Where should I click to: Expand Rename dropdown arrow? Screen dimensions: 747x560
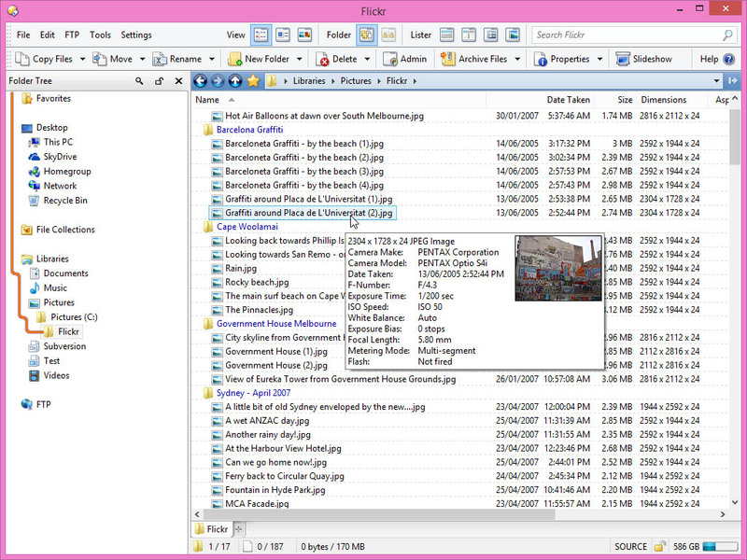[x=212, y=59]
